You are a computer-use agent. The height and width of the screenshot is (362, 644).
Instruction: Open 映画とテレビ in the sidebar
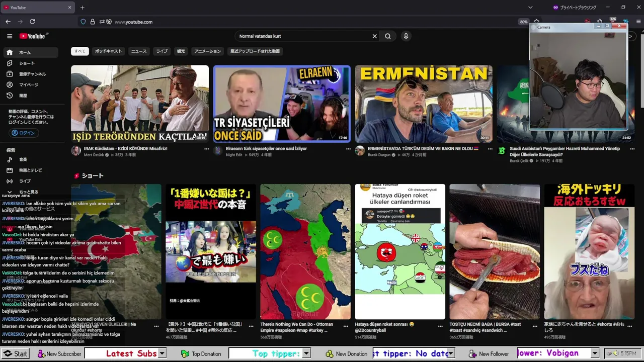point(31,170)
